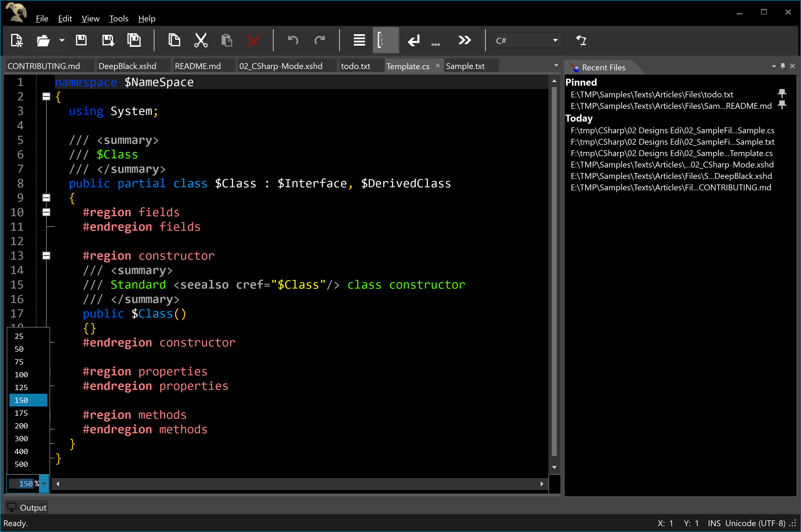
Task: Paste from clipboard icon
Action: click(227, 40)
